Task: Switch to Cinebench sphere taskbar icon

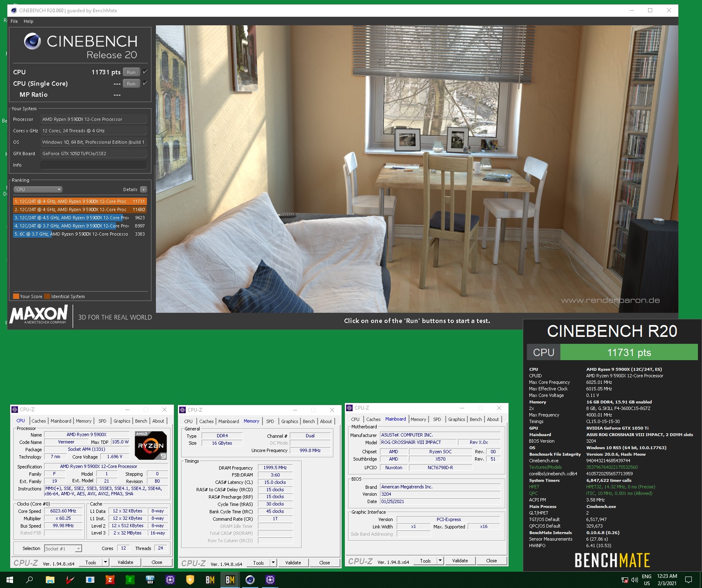Action: click(250, 580)
